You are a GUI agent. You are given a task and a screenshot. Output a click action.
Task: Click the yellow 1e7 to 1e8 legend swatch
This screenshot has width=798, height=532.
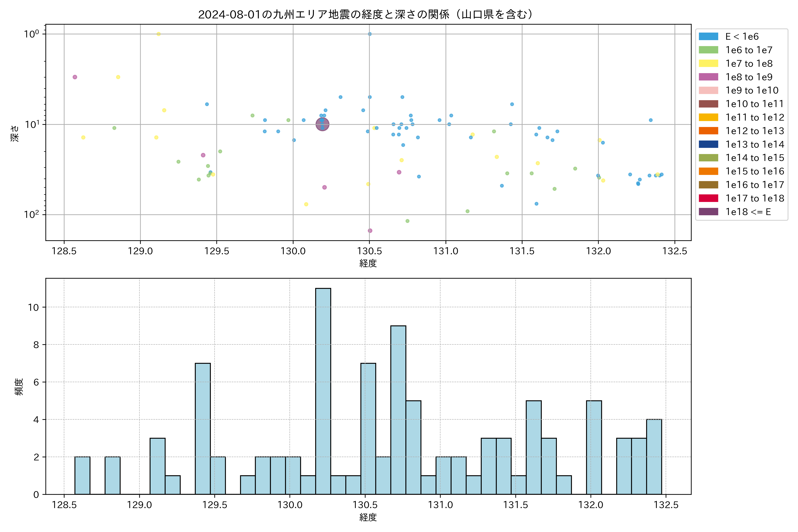click(708, 63)
